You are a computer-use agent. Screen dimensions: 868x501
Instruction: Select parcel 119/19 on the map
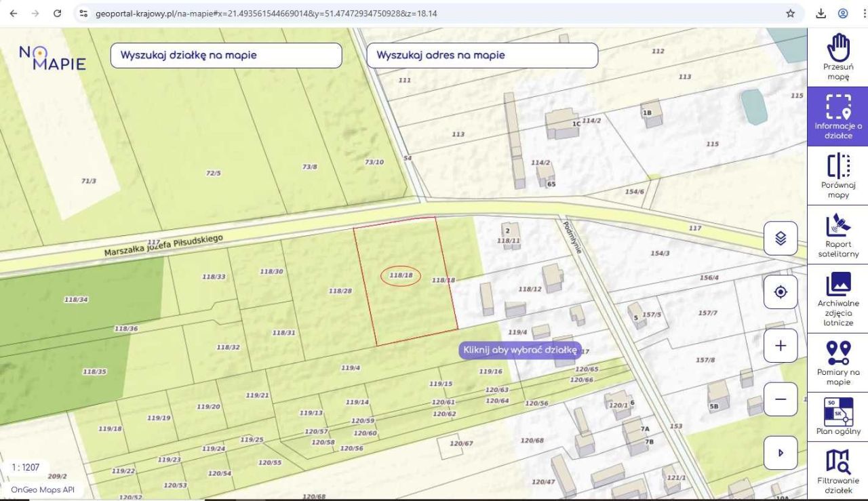coord(159,418)
